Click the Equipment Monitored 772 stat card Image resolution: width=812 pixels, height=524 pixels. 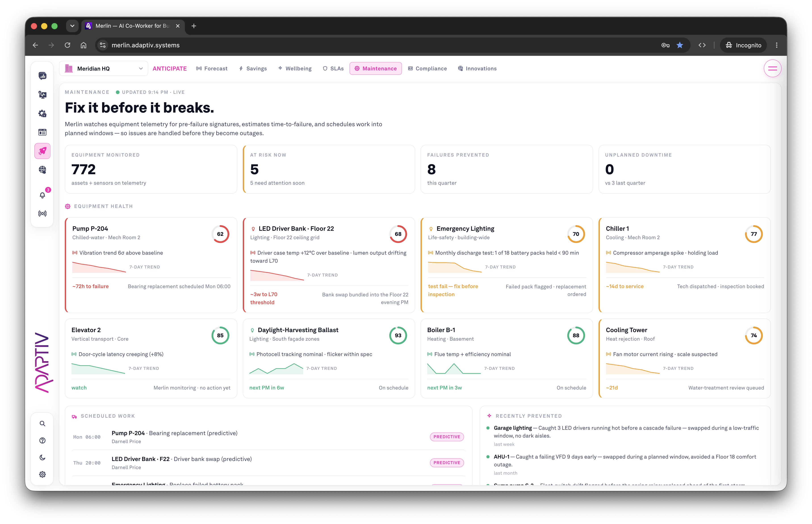151,169
